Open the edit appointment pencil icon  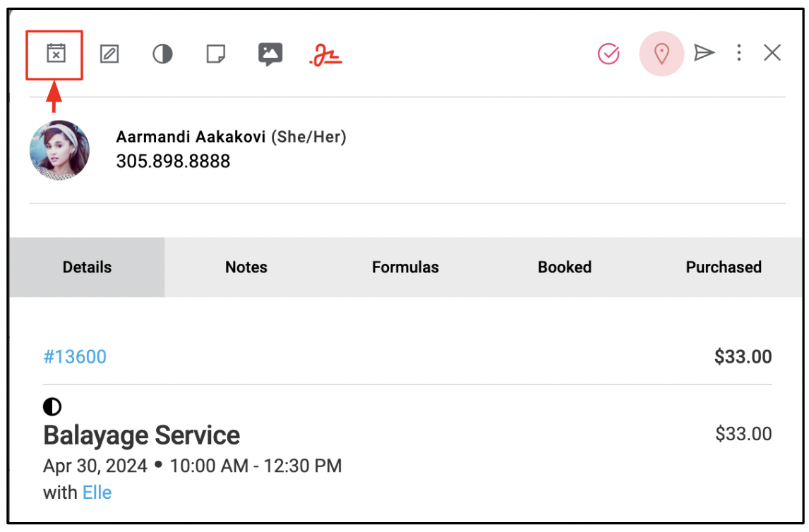pyautogui.click(x=109, y=54)
